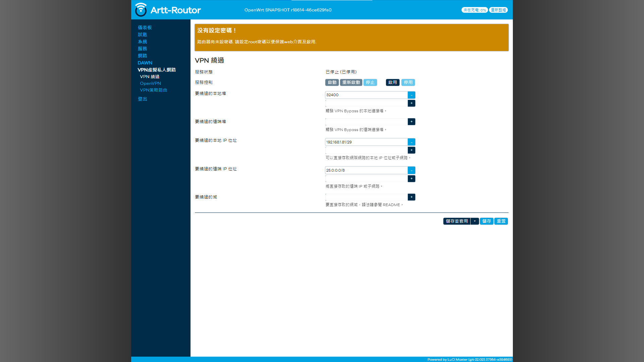Click OpenWrt SNAPSHOT version text
The width and height of the screenshot is (644, 362).
click(x=288, y=10)
